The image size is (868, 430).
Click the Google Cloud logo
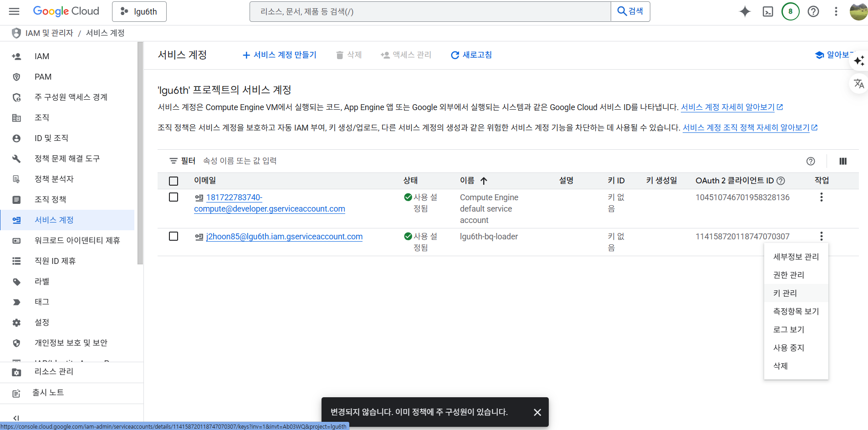click(66, 11)
